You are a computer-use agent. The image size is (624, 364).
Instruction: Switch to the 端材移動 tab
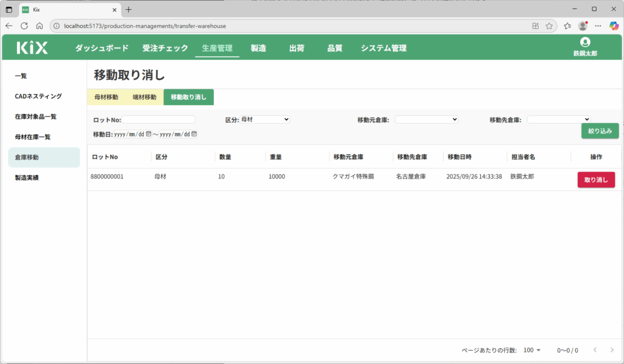(144, 97)
